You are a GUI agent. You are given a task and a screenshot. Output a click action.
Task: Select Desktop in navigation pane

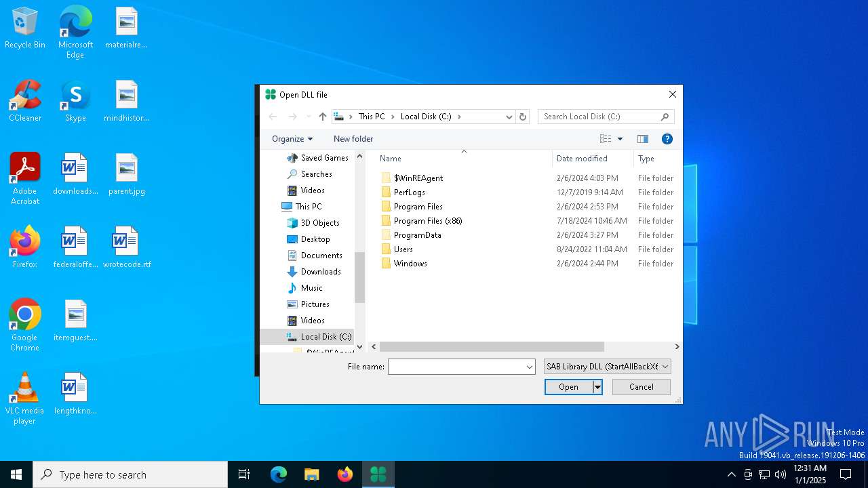click(309, 239)
